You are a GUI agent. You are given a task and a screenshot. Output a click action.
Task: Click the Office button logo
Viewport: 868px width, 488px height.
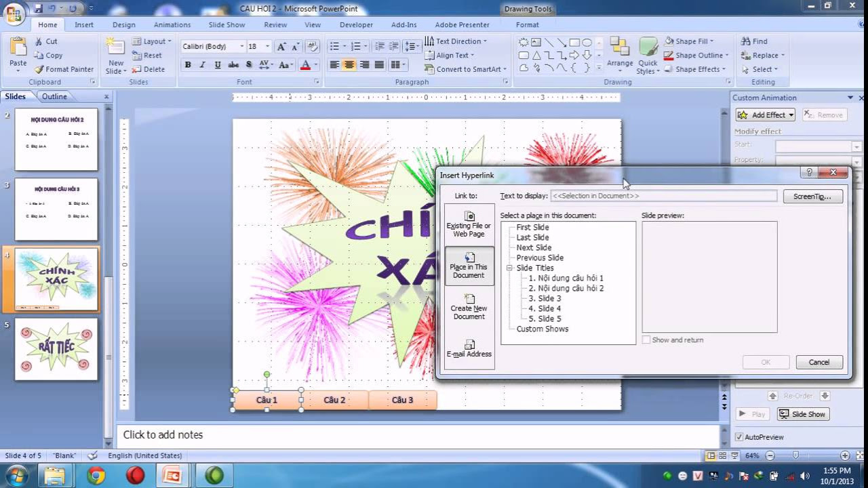point(14,13)
